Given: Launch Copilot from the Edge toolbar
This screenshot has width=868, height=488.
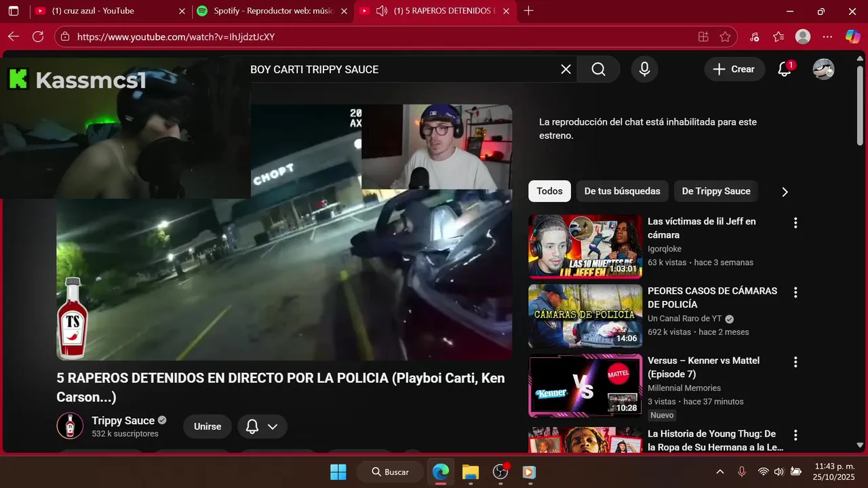Looking at the screenshot, I should [852, 37].
